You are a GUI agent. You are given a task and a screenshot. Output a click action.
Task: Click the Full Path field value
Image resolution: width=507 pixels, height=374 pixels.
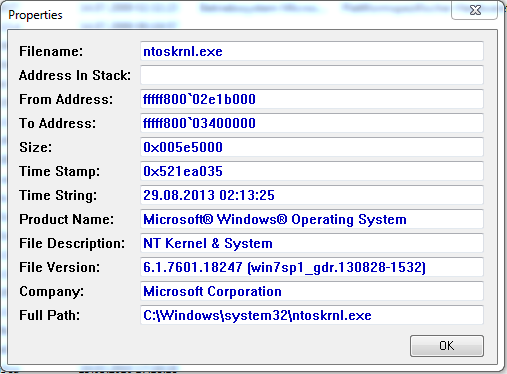(x=312, y=315)
